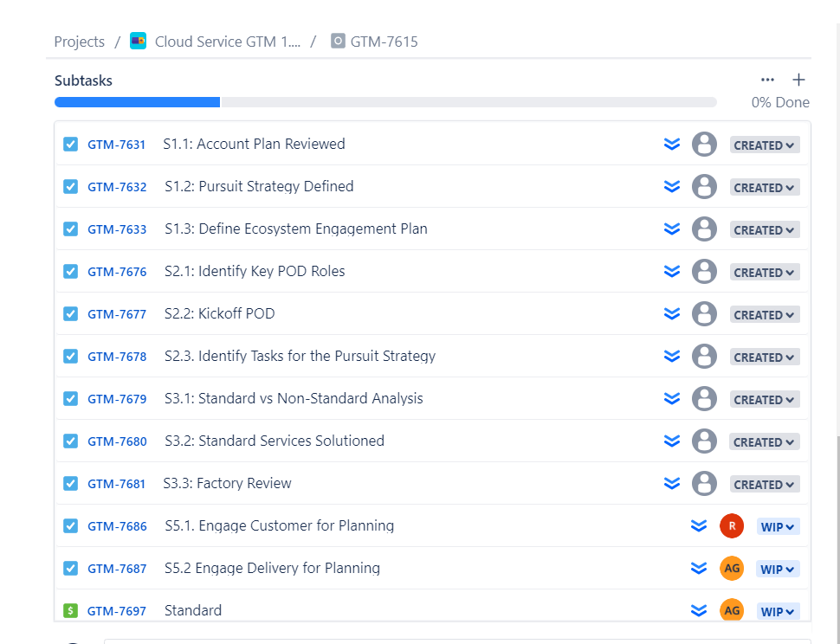Open the Projects breadcrumb link
The height and width of the screenshot is (644, 840).
click(x=80, y=42)
